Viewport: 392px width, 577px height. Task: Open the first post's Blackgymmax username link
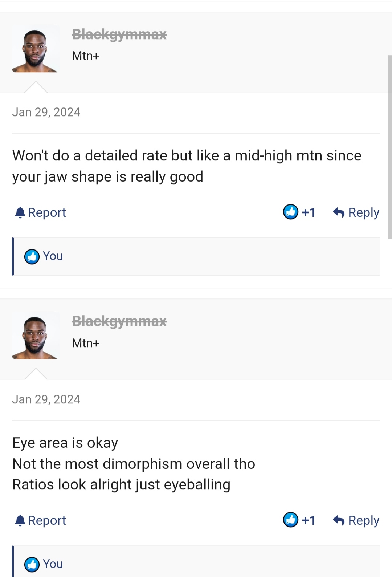[x=119, y=34]
